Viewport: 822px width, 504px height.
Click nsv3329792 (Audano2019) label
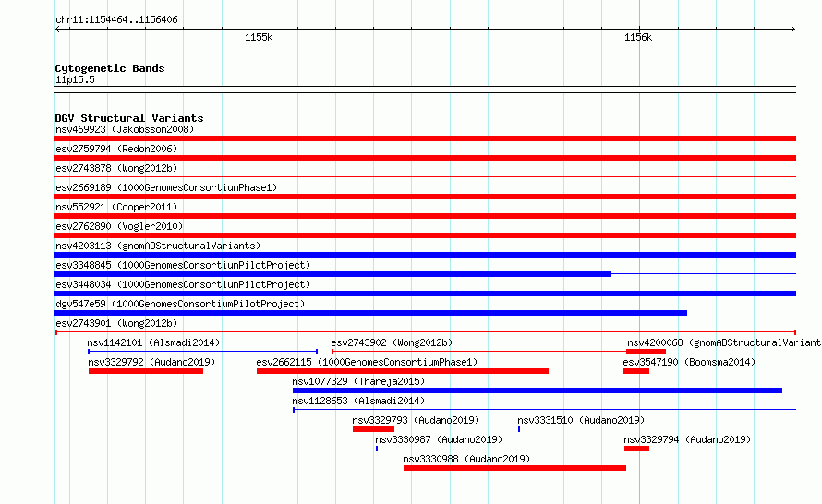click(x=151, y=362)
